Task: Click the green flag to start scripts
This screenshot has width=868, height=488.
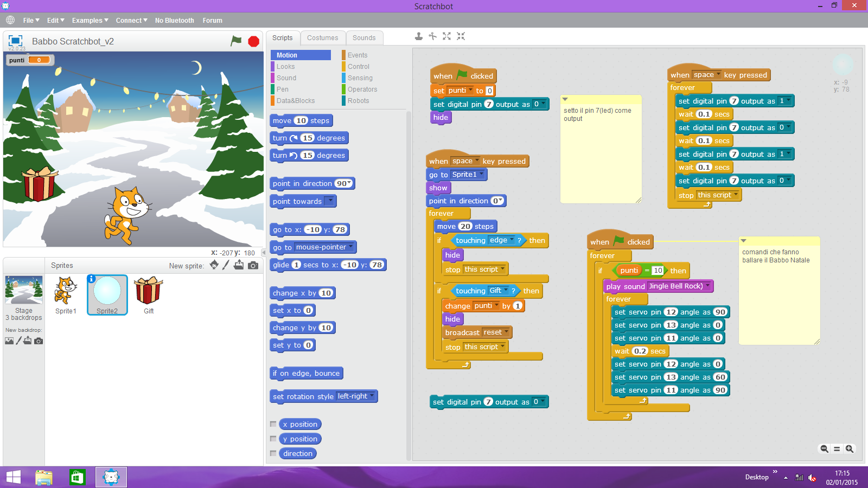Action: pyautogui.click(x=236, y=41)
